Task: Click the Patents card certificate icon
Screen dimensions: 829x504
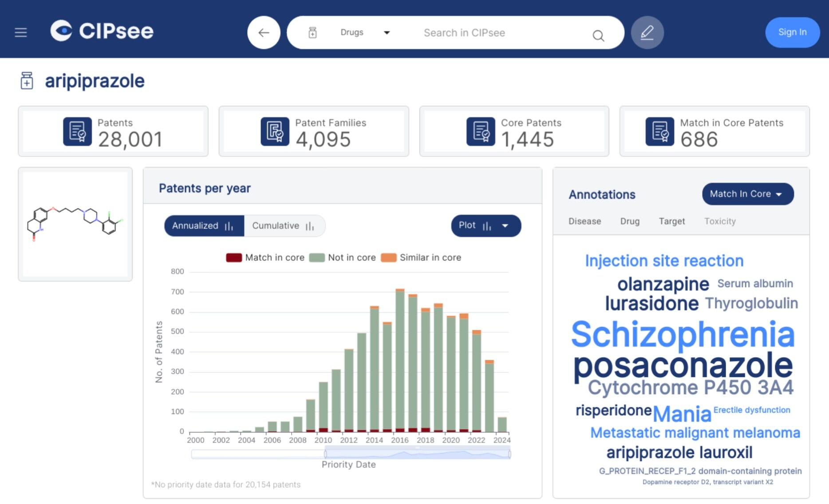Action: [77, 131]
